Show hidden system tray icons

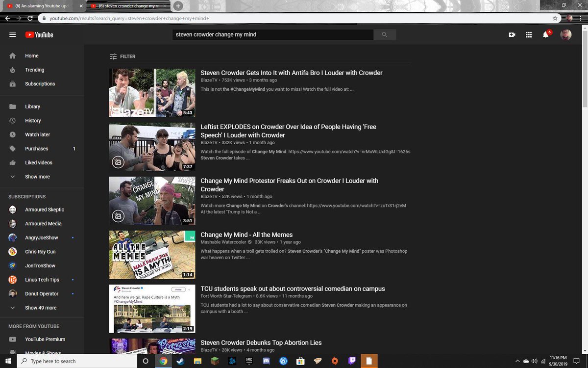tap(517, 362)
